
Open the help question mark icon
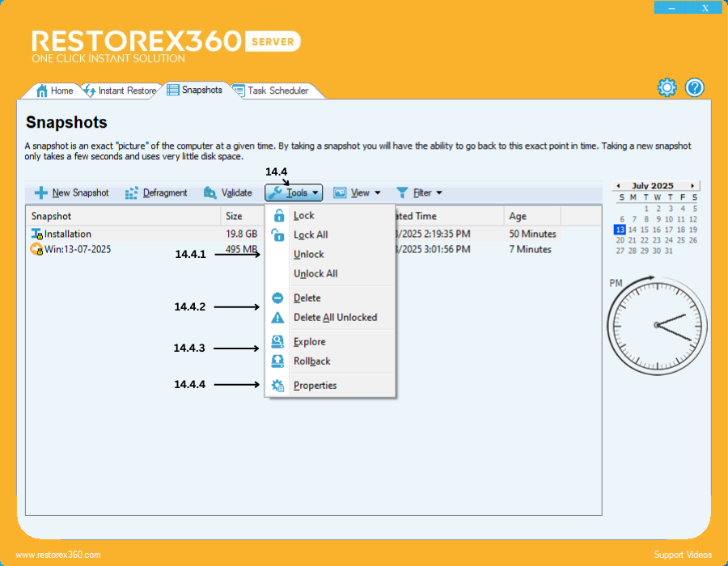695,87
